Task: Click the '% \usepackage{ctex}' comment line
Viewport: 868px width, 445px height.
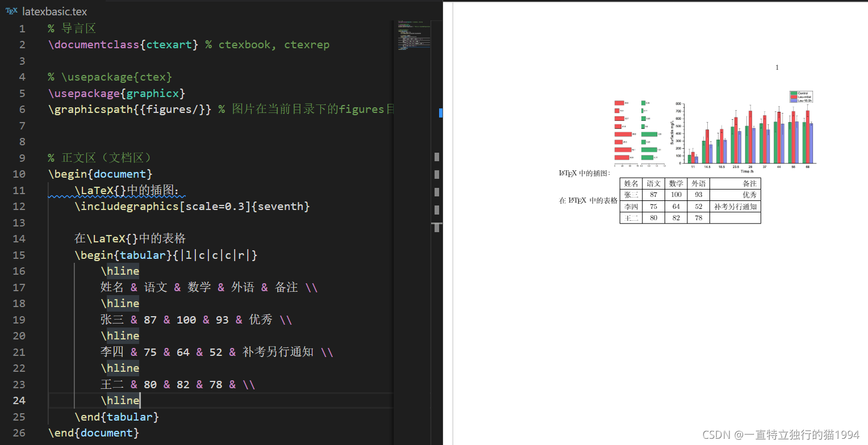Action: [x=110, y=77]
